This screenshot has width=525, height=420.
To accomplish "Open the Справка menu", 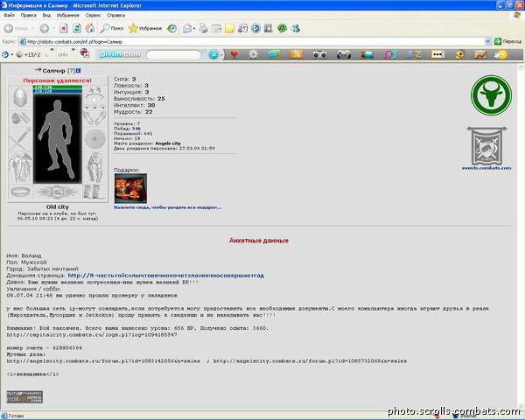I will pyautogui.click(x=115, y=16).
